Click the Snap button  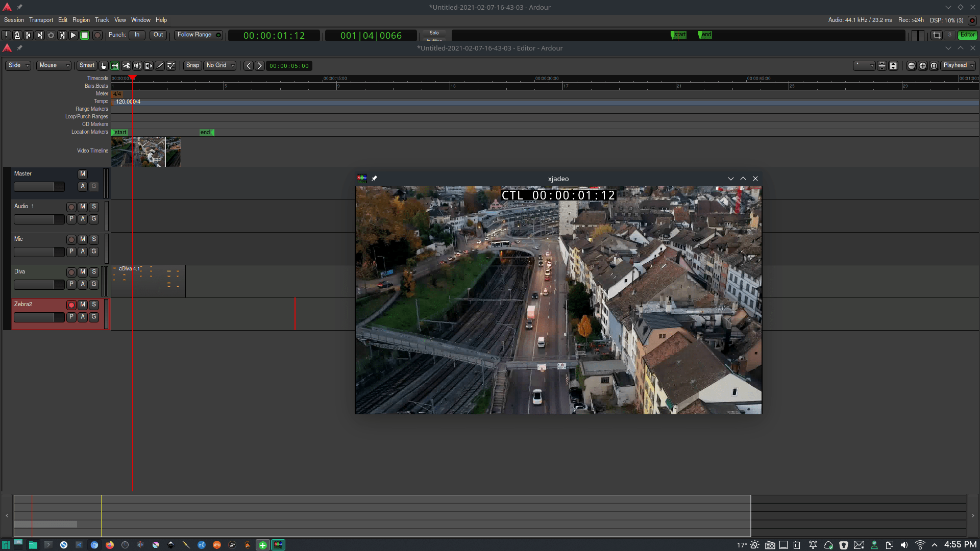click(192, 65)
